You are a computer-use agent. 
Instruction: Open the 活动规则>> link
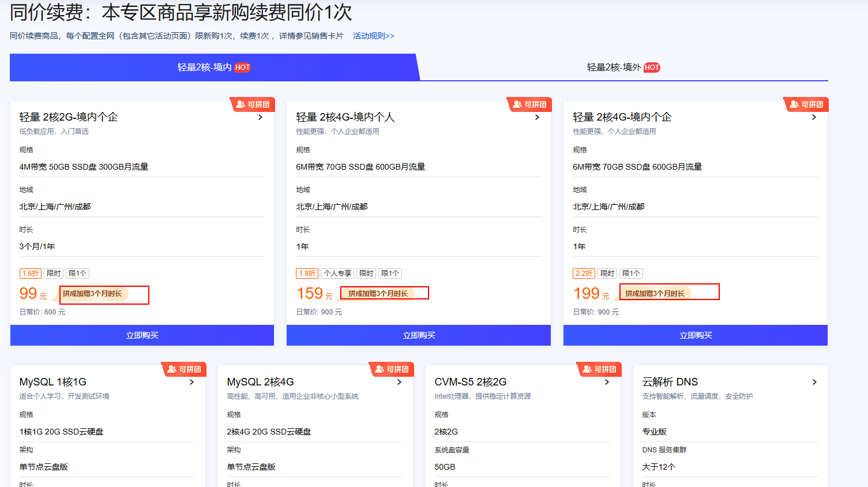(x=373, y=36)
